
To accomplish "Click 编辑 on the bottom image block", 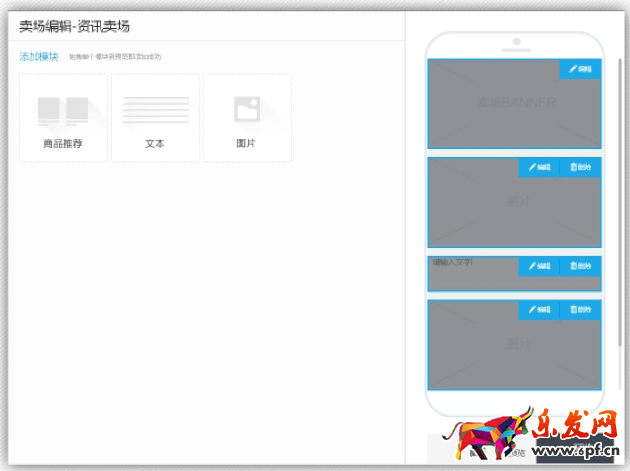I will pyautogui.click(x=539, y=310).
